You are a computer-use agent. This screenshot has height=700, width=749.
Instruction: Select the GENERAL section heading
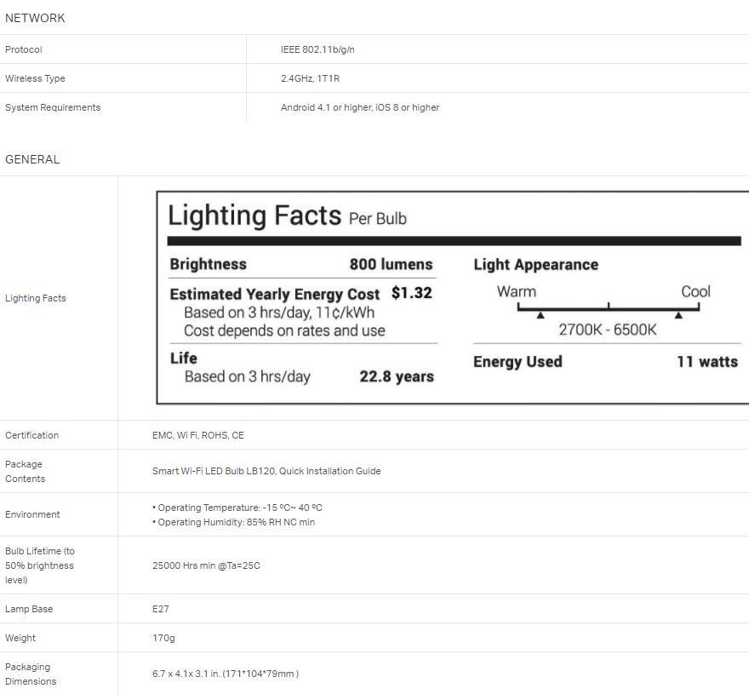[32, 159]
